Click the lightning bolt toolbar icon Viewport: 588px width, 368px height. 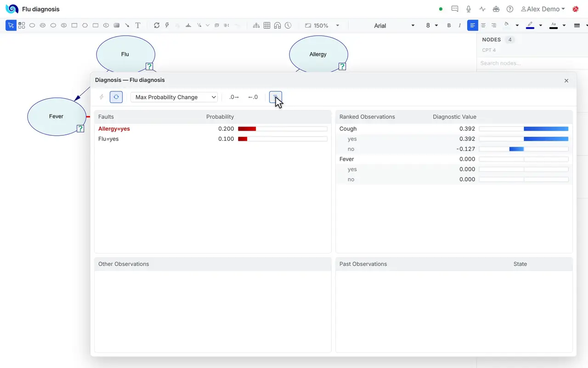coord(167,26)
